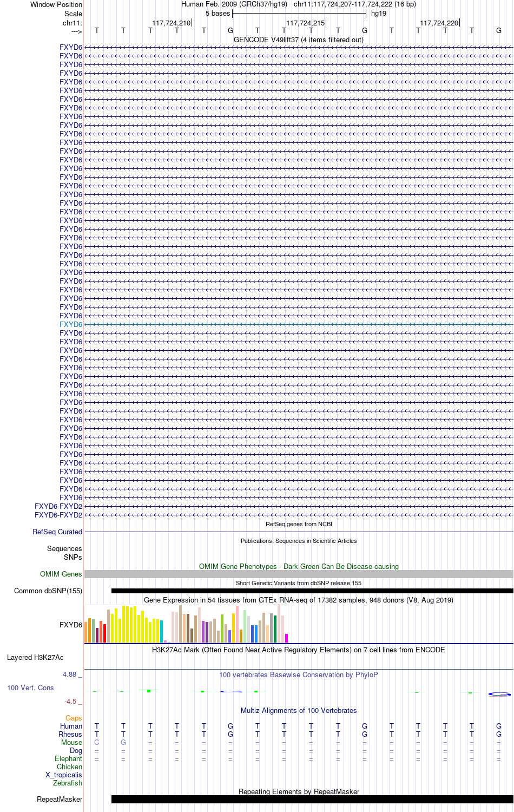Click the OMIM Genes side label
The width and height of the screenshot is (514, 812).
(x=61, y=574)
